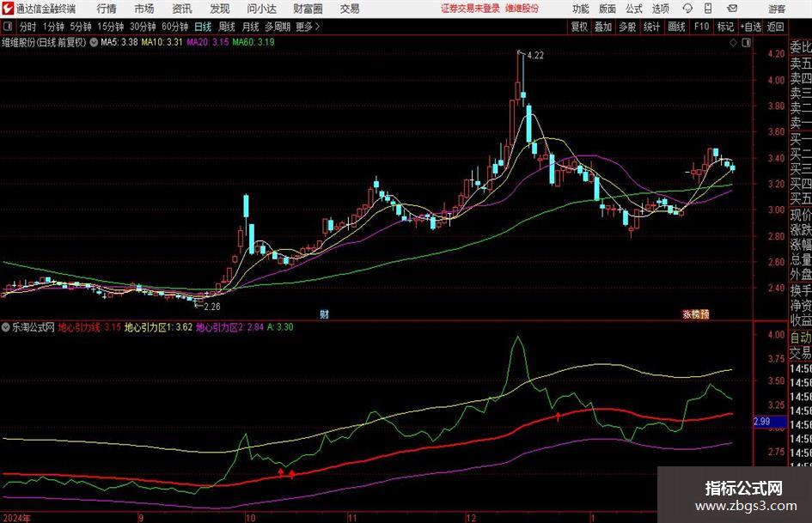Click the 地心引力线 3.15 label
Screen dimensions: 812x523
[89, 327]
